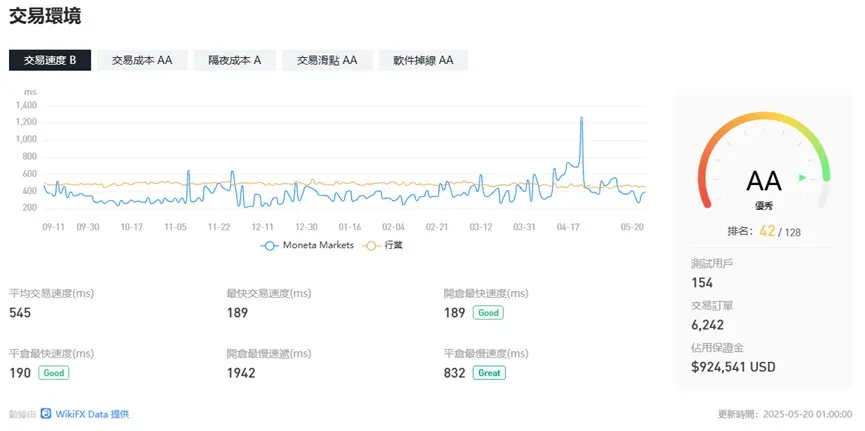Click the 優秀 rating label
The width and height of the screenshot is (865, 431).
point(764,206)
